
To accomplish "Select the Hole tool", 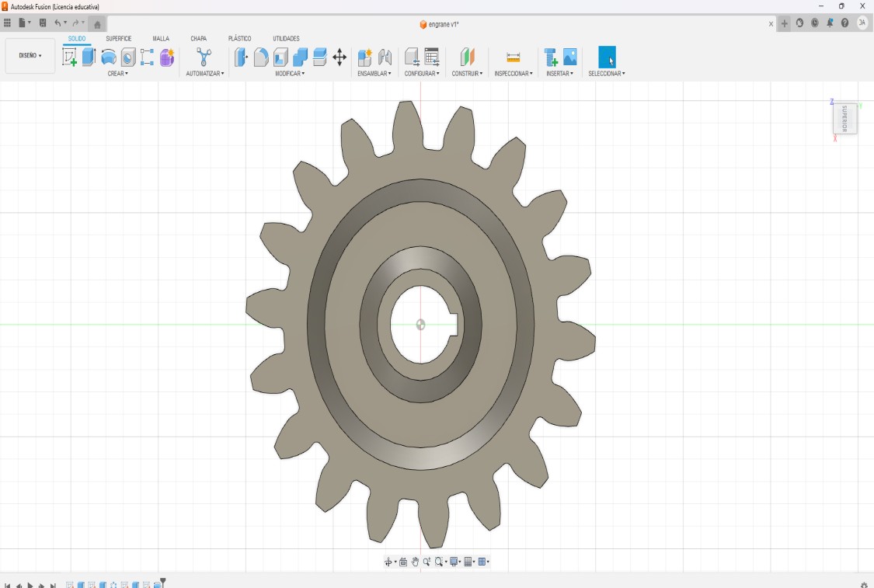I will click(x=128, y=57).
